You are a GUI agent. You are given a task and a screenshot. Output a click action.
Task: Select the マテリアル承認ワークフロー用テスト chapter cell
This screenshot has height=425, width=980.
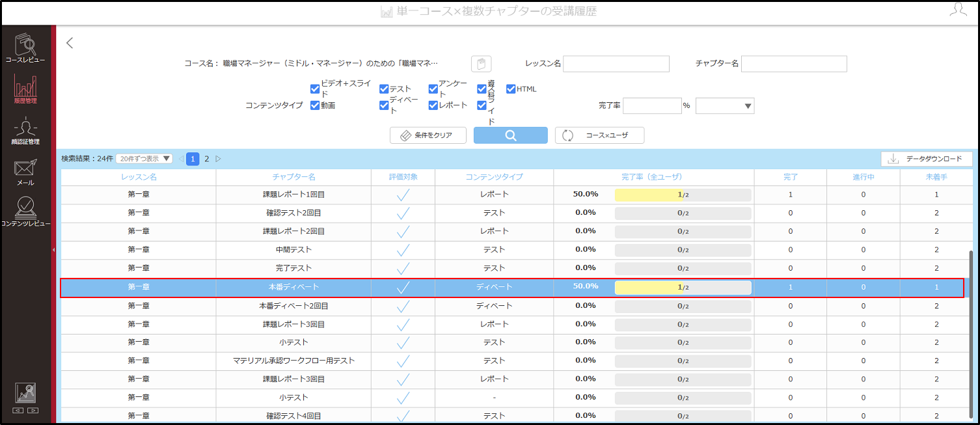coord(293,361)
